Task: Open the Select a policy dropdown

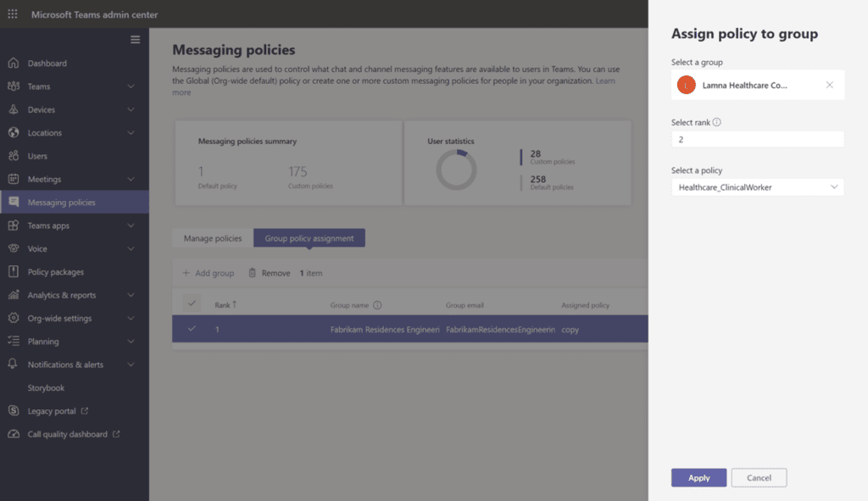Action: 757,187
